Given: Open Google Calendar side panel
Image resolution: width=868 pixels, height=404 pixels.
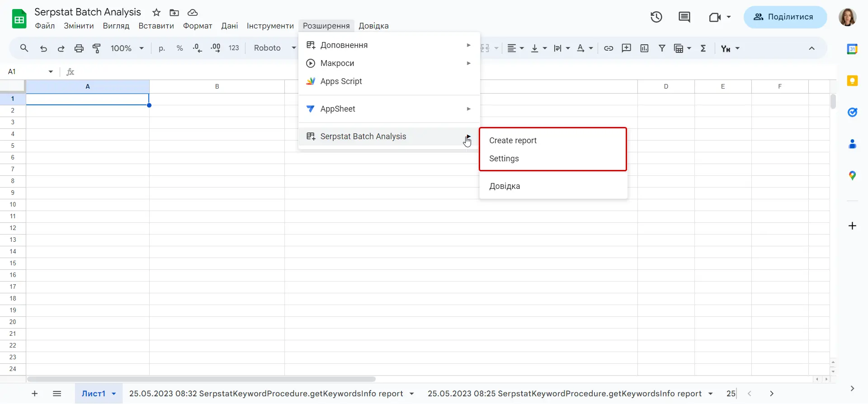Looking at the screenshot, I should coord(852,49).
